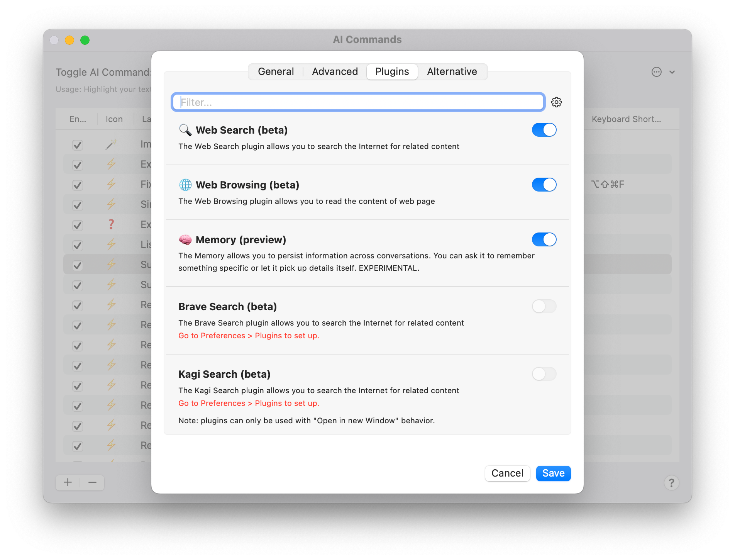Turn off the Web Browsing toggle

pos(544,185)
